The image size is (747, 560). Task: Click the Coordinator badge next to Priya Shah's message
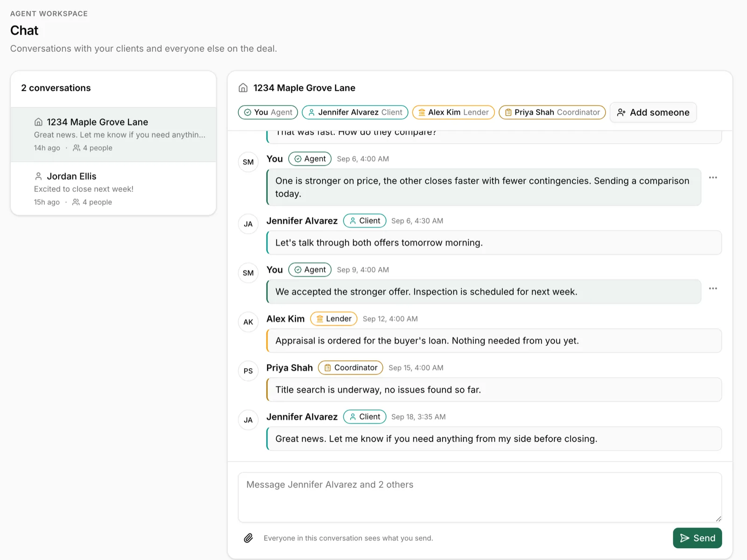(x=351, y=368)
